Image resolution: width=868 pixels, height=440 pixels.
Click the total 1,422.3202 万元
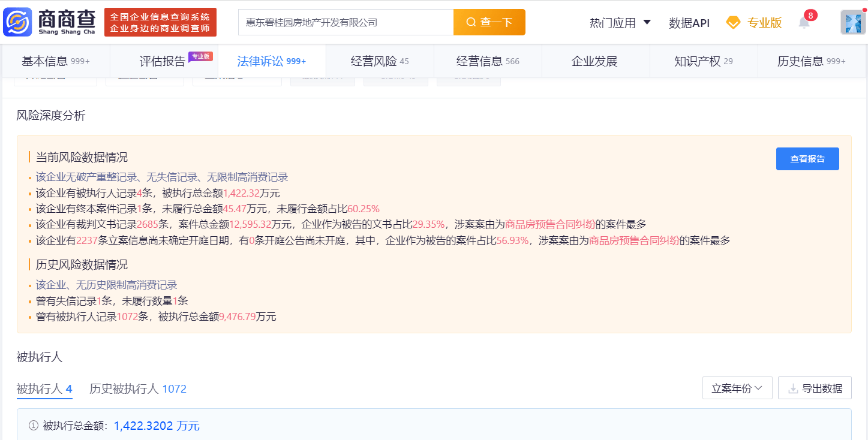[157, 426]
